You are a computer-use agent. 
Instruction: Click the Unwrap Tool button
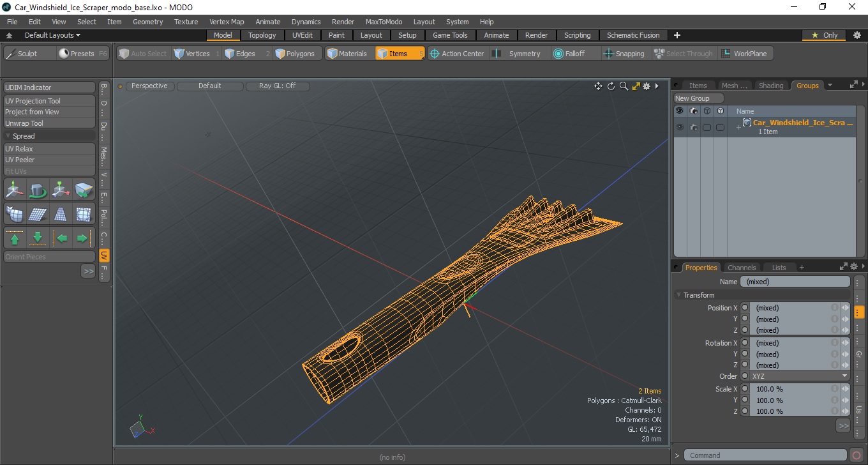coord(50,123)
